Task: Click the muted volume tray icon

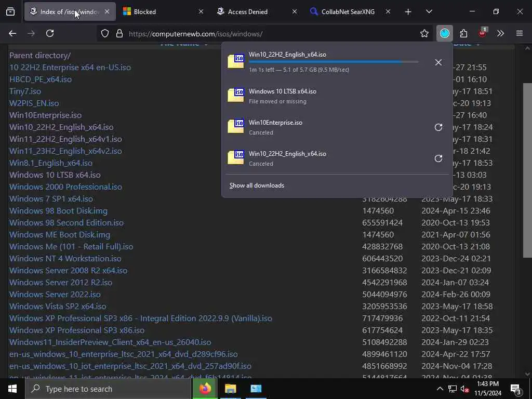Action: 465,389
